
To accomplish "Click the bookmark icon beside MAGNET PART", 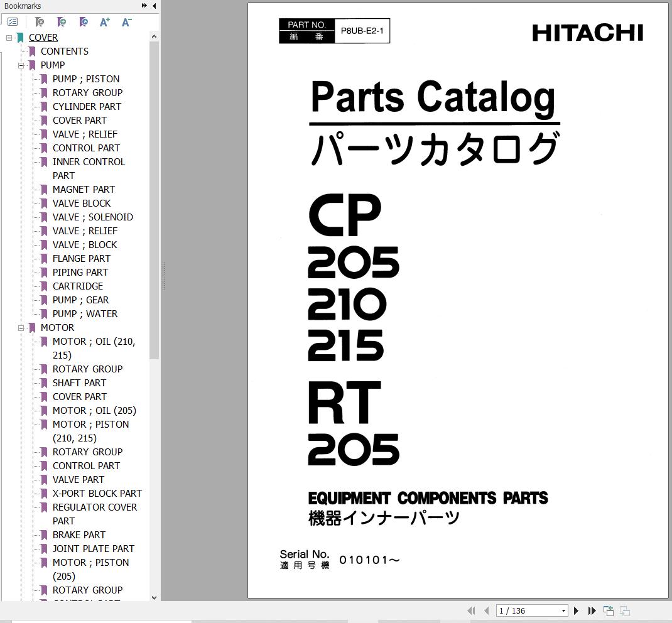I will 44,190.
